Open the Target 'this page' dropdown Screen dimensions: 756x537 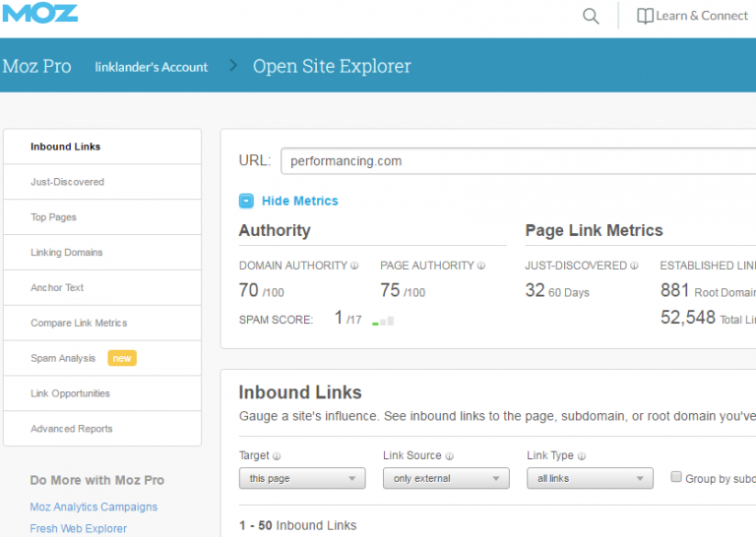click(x=302, y=479)
